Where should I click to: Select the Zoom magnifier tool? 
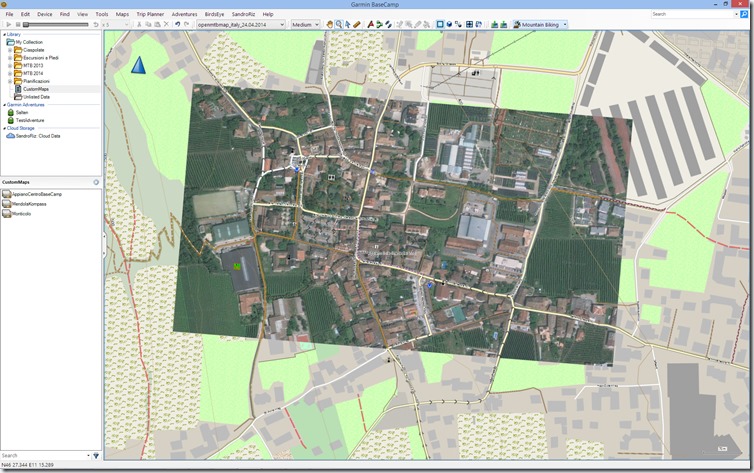coord(339,25)
